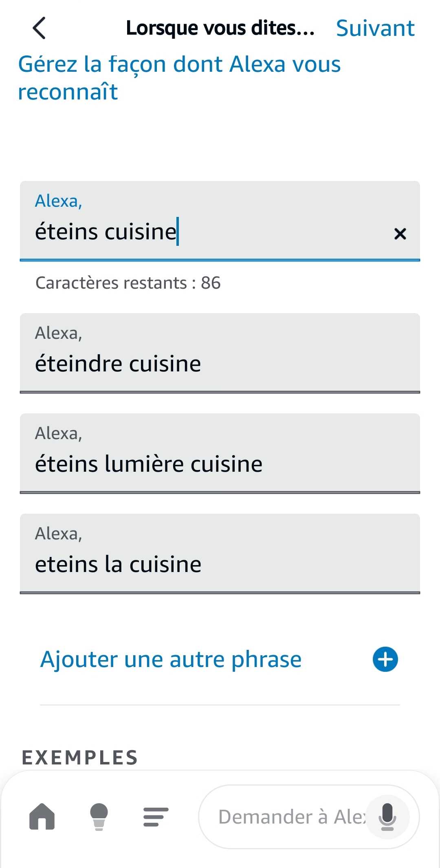
Task: Tap the microphone icon
Action: point(387,817)
